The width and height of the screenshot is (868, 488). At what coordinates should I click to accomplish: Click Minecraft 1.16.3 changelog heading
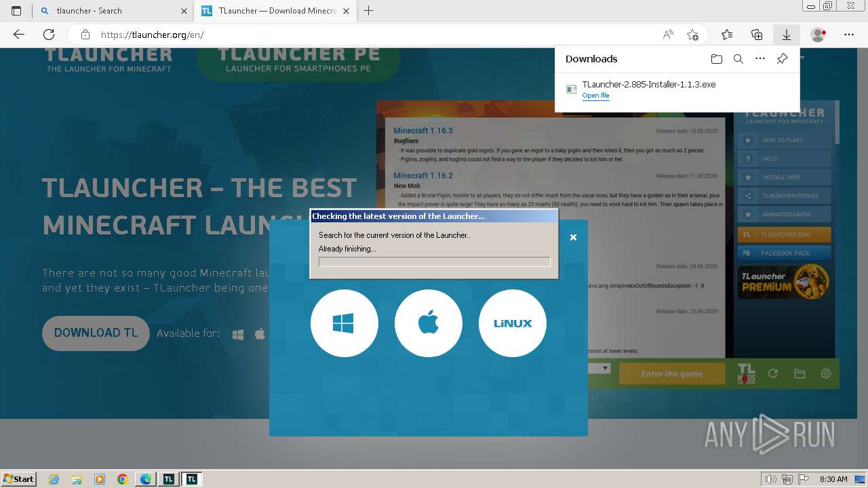point(423,131)
